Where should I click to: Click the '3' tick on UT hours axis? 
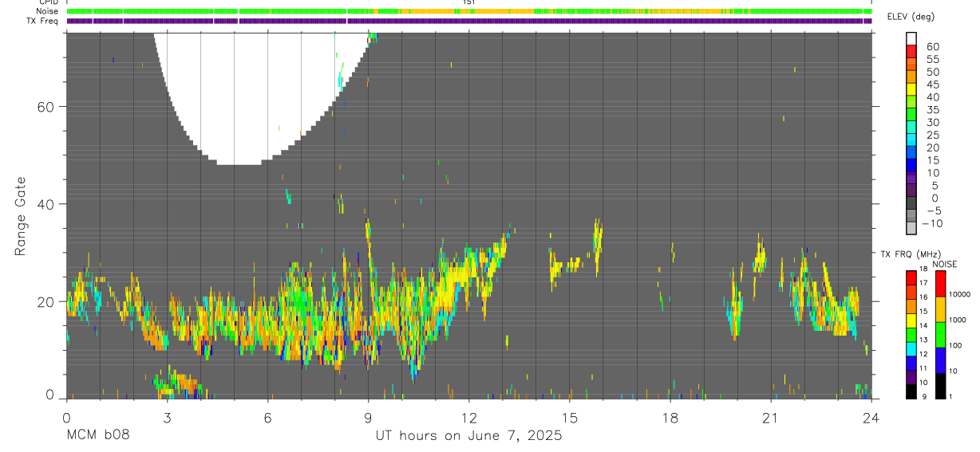167,418
